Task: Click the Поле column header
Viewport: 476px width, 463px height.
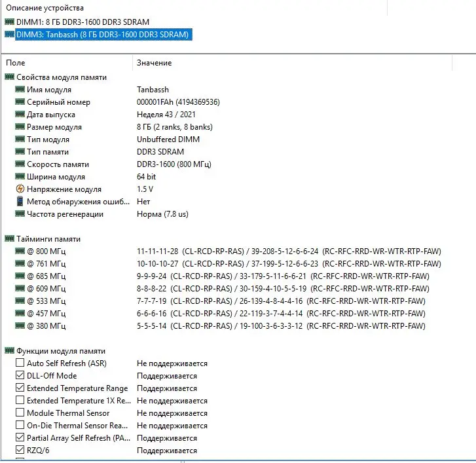Action: [16, 63]
